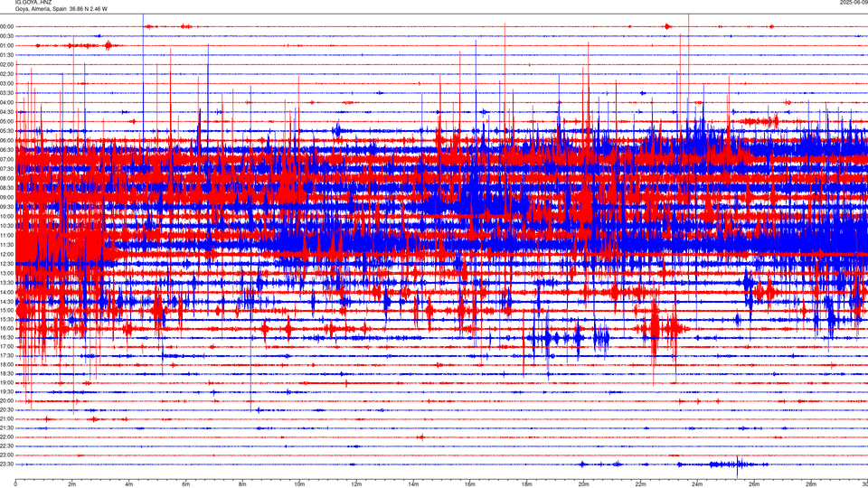Select the 00:30 time label
Viewport: 868px width, 488px height.
[6, 36]
